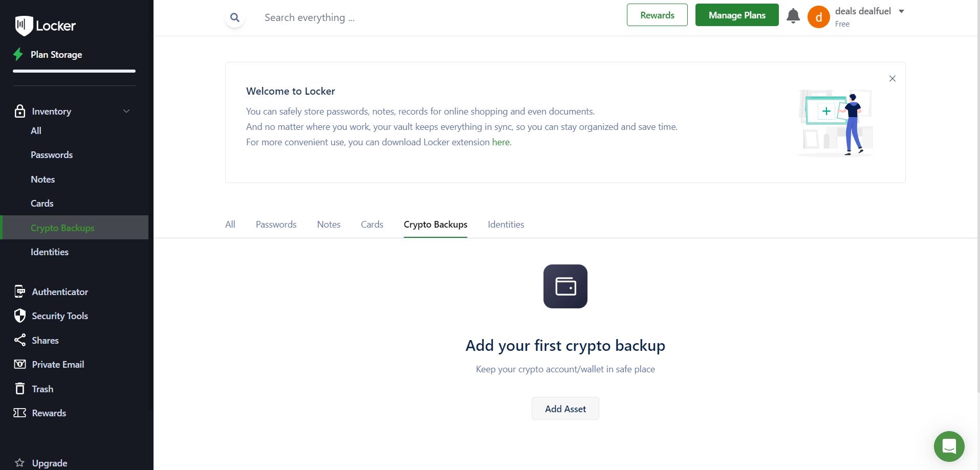The width and height of the screenshot is (980, 470).
Task: Open Identities in the sidebar
Action: coord(50,252)
